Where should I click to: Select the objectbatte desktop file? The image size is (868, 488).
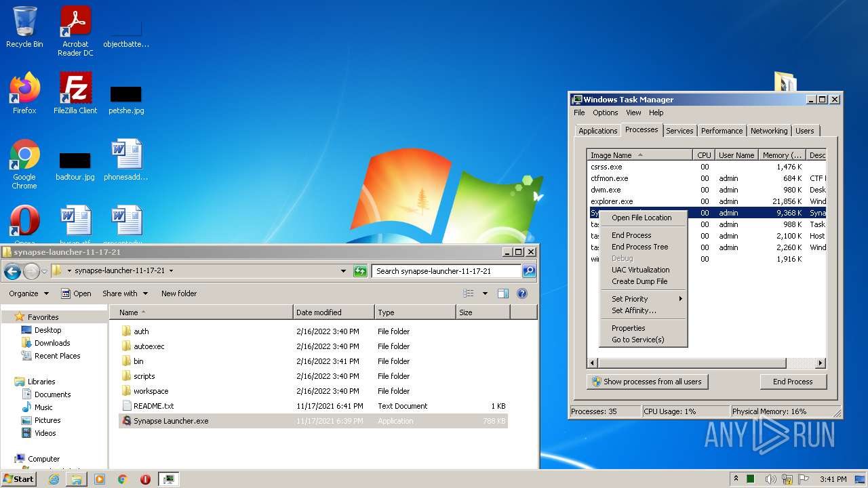click(x=126, y=31)
